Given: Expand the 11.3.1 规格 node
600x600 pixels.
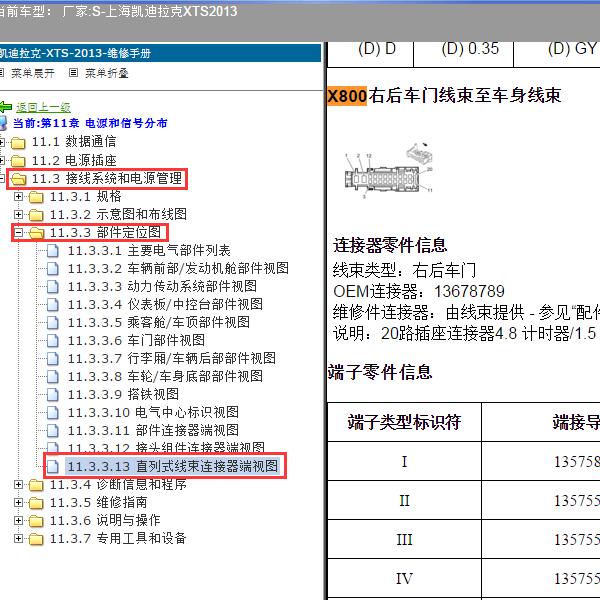Looking at the screenshot, I should click(18, 197).
